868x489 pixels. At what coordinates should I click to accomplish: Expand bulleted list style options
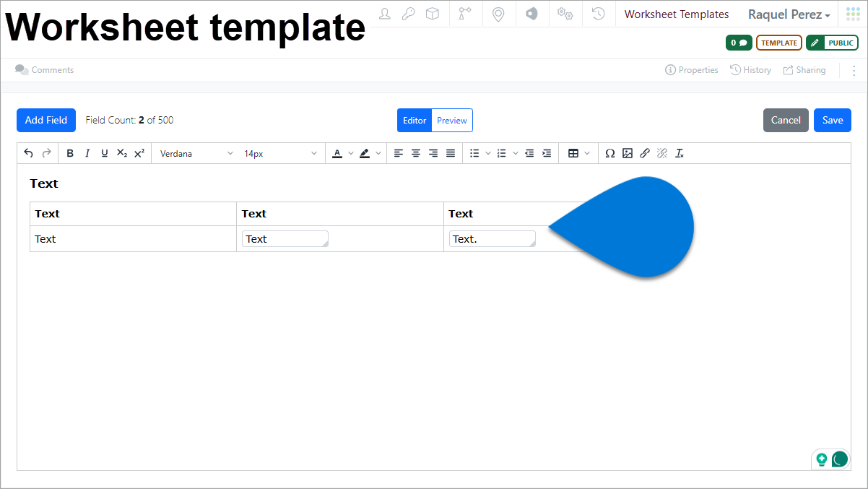point(488,153)
